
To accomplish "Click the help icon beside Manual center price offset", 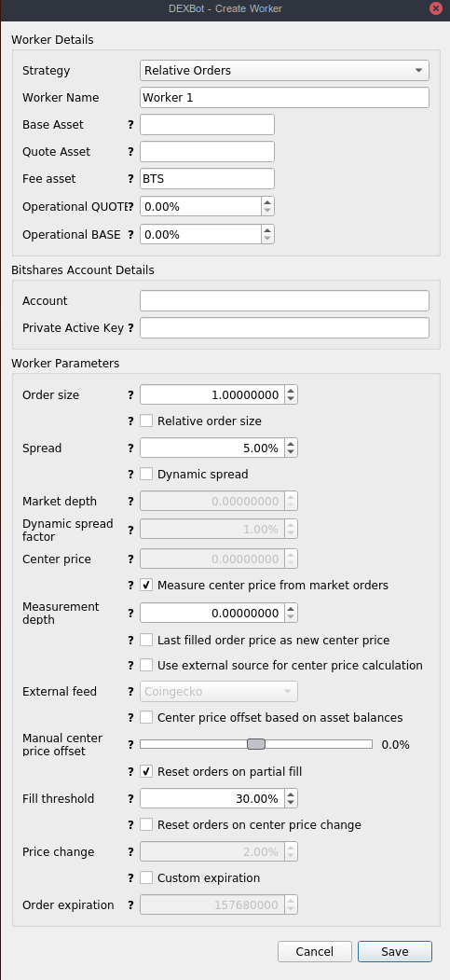I will click(130, 744).
